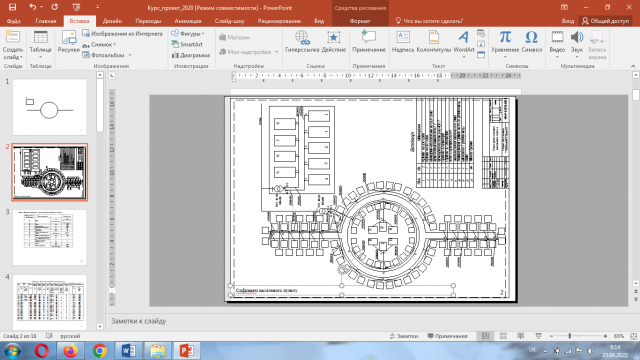This screenshot has height=360, width=640.
Task: Insert a symbol with Символ
Action: [531, 42]
